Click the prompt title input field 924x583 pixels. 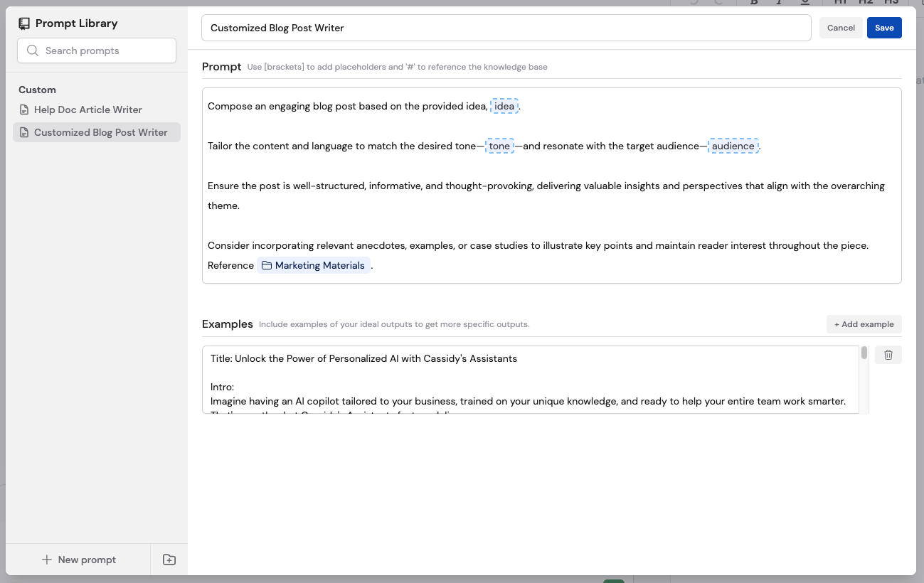point(505,28)
